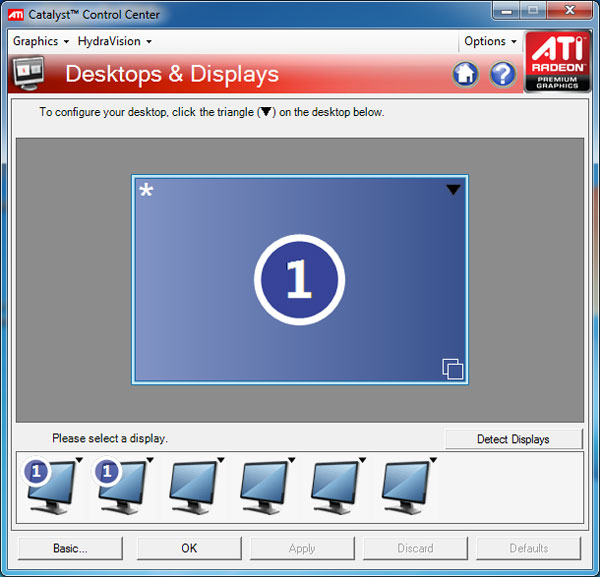Open the first display's triangle menu

[79, 460]
